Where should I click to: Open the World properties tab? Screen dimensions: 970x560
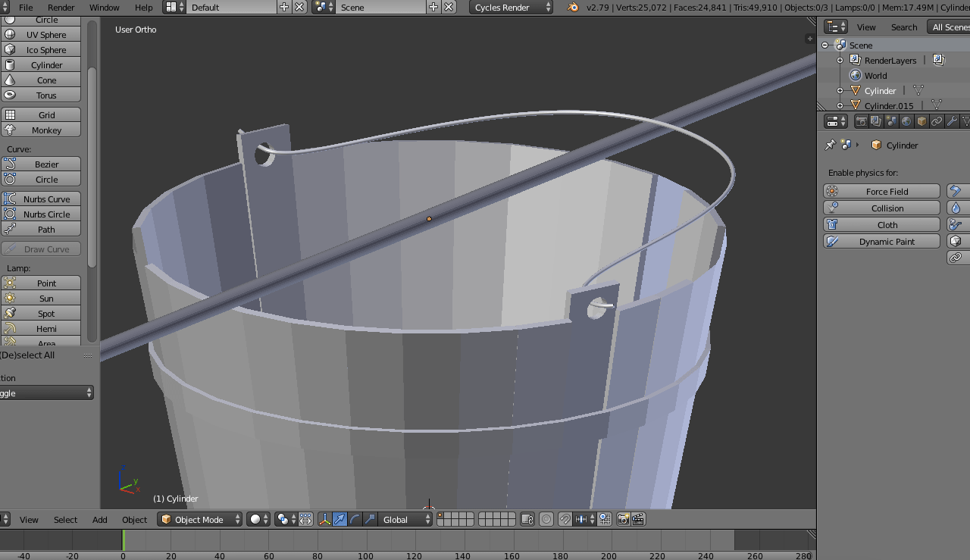[x=906, y=120]
